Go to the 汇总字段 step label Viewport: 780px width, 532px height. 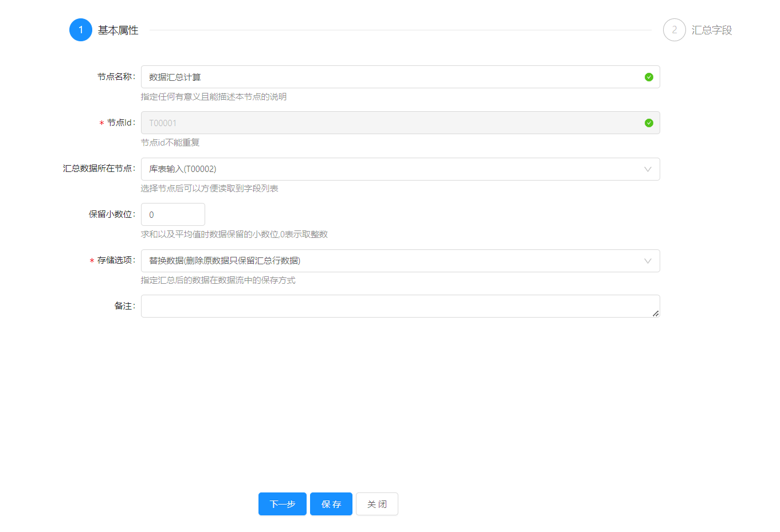(x=711, y=30)
